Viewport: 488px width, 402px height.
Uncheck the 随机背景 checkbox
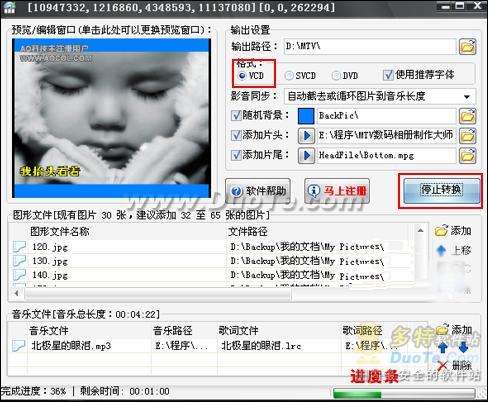236,116
